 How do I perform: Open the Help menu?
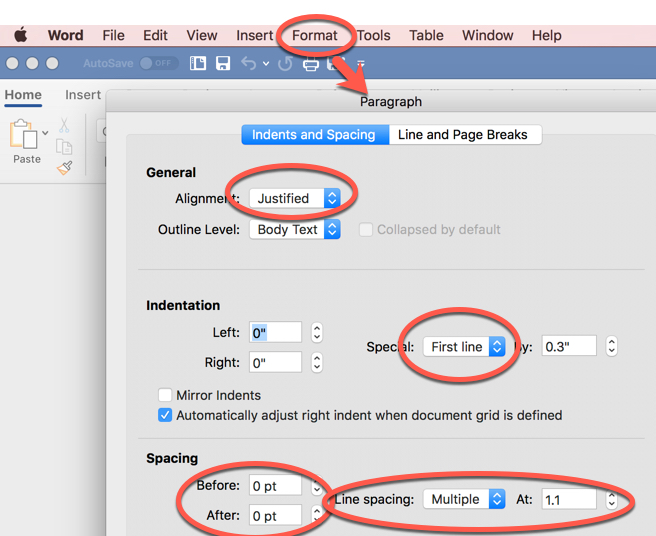click(546, 35)
